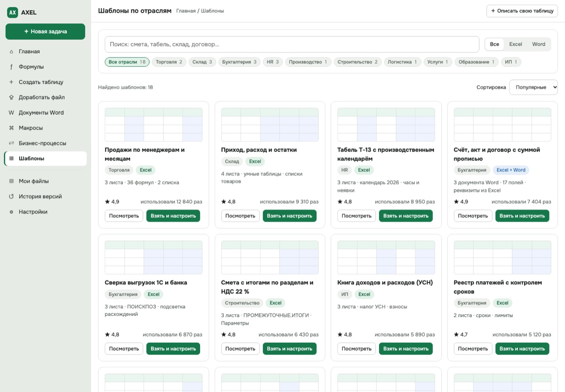Click the Главная breadcrumb link
Screen dimensions: 565x392
coord(186,11)
